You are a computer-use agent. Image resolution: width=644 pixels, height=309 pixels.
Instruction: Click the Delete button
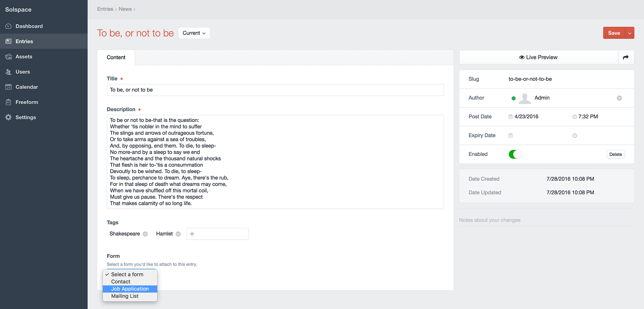point(615,154)
